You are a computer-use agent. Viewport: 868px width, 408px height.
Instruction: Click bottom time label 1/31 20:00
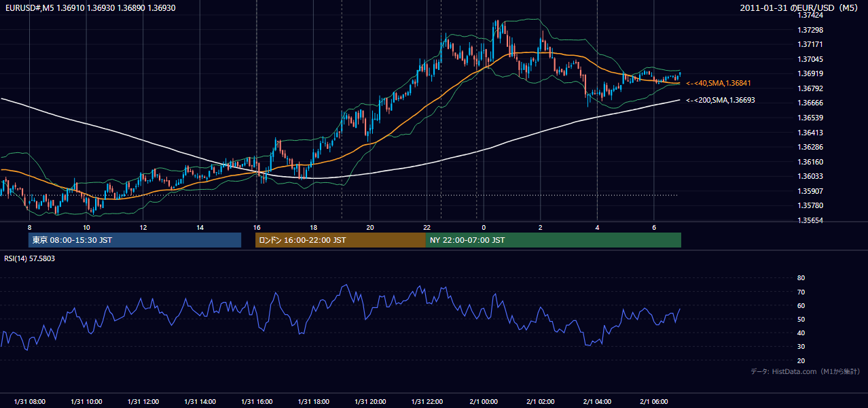coord(369,402)
